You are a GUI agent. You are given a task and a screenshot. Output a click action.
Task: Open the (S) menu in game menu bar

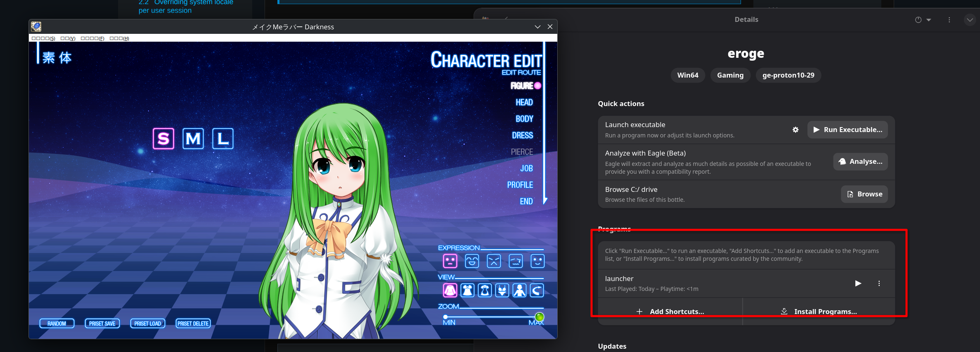pyautogui.click(x=43, y=38)
